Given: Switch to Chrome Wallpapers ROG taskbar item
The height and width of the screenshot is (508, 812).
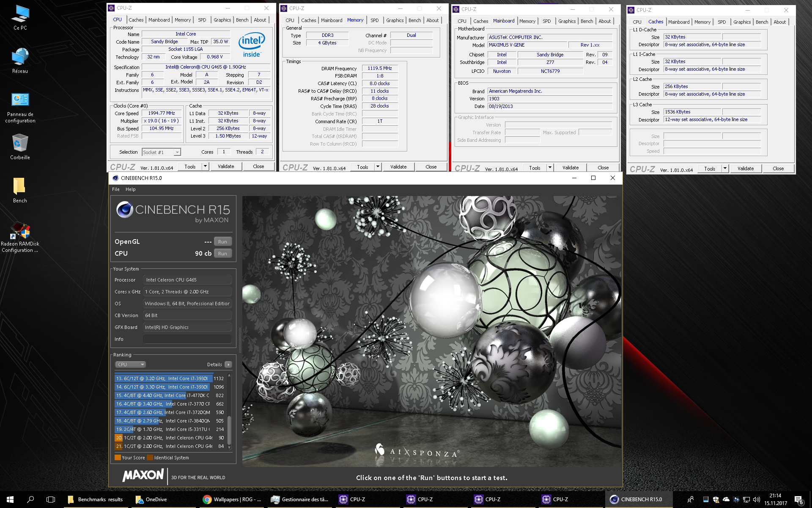Looking at the screenshot, I should click(x=233, y=500).
